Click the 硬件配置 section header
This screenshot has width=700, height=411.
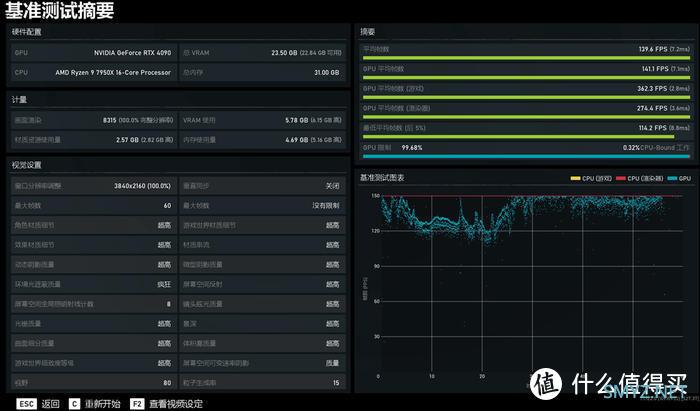coord(26,32)
